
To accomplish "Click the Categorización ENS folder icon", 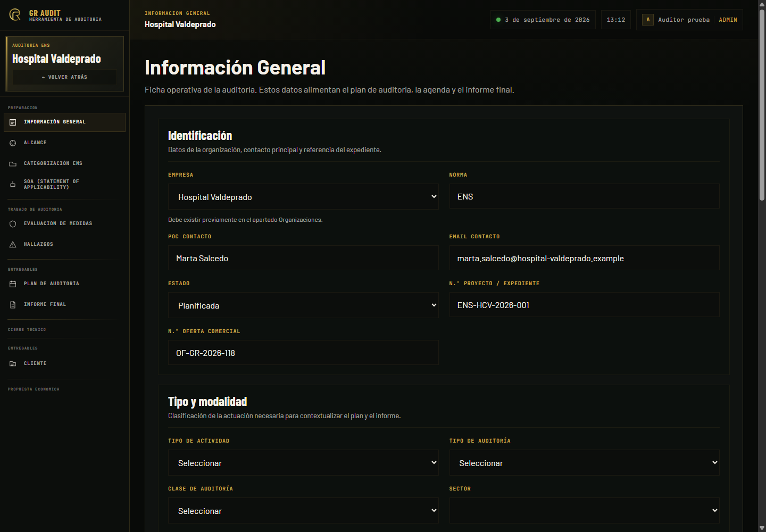I will (13, 164).
